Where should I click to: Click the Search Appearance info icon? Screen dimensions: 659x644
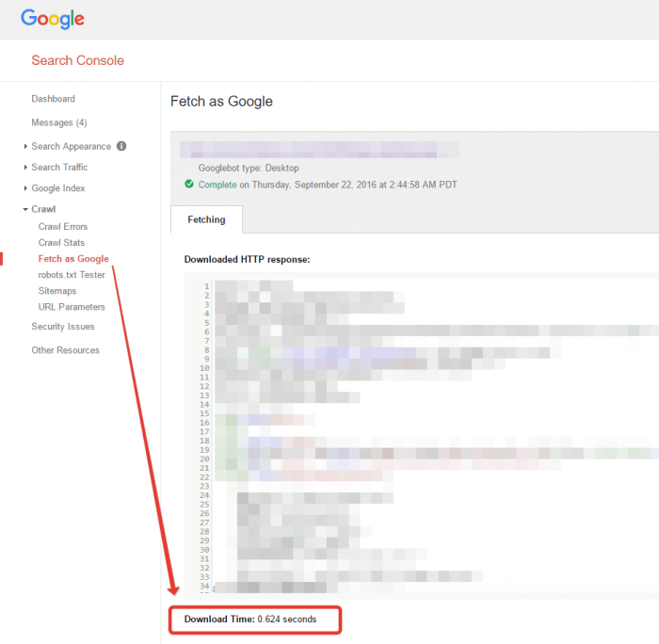[121, 146]
